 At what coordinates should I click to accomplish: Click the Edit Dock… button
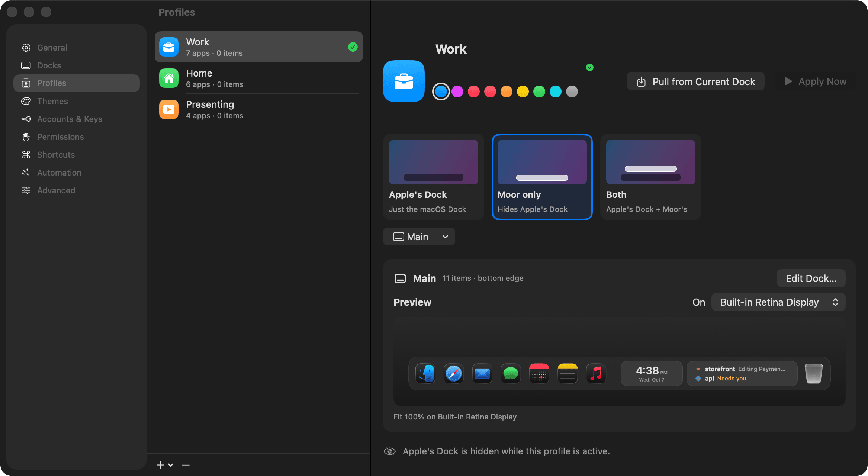pyautogui.click(x=811, y=278)
